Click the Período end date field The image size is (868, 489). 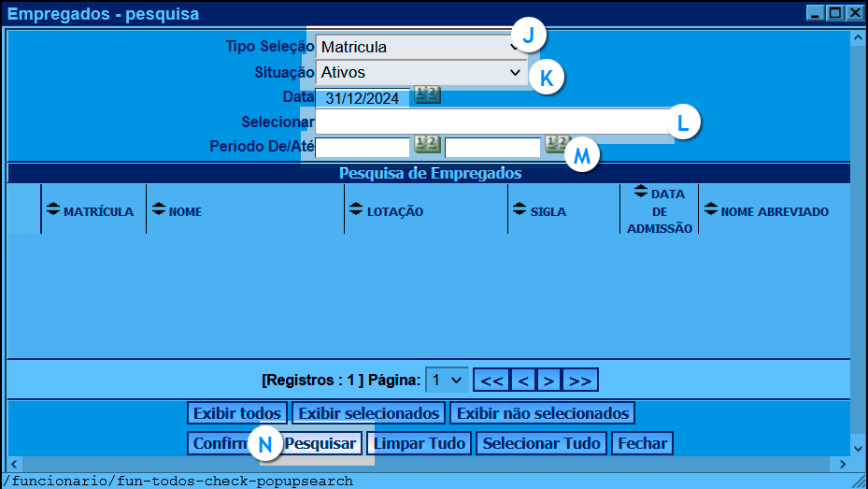492,148
